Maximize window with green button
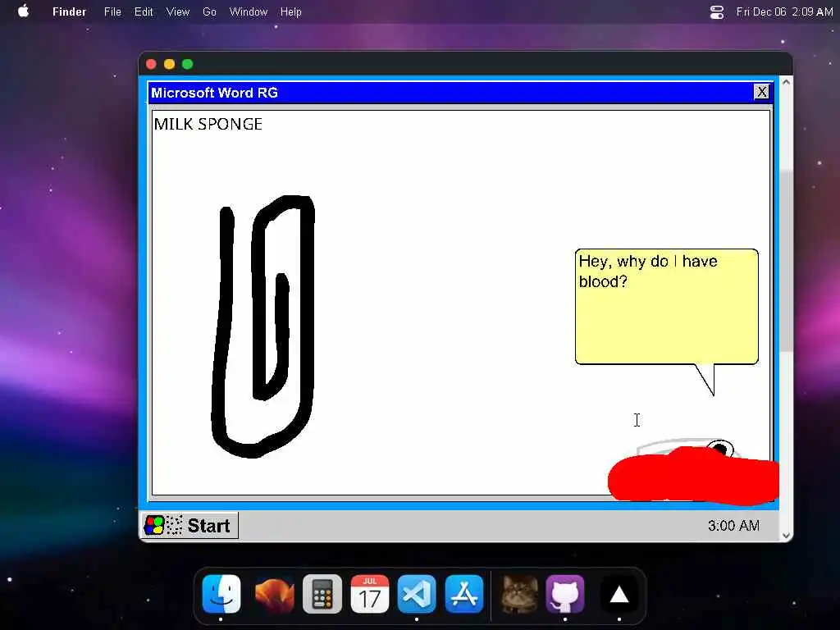 (x=188, y=64)
